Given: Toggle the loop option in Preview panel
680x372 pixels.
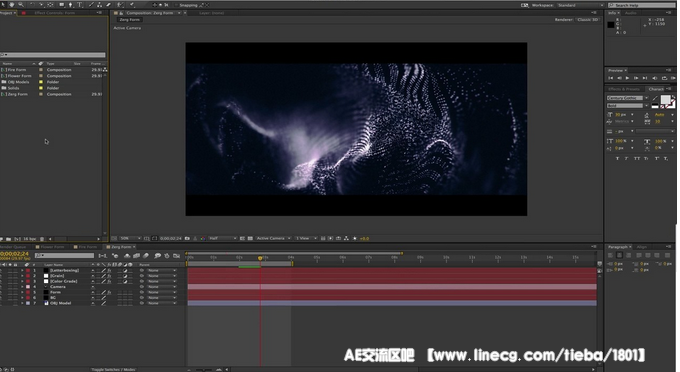Looking at the screenshot, I should 664,78.
